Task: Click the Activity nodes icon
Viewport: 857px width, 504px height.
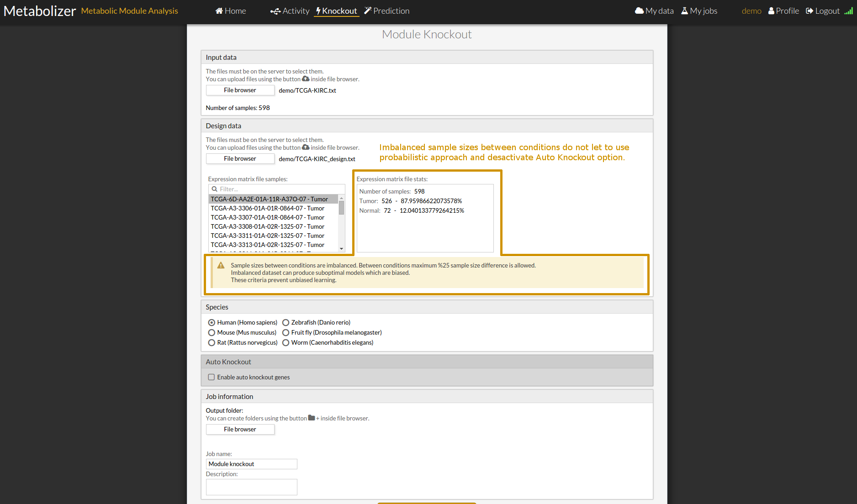Action: point(275,11)
